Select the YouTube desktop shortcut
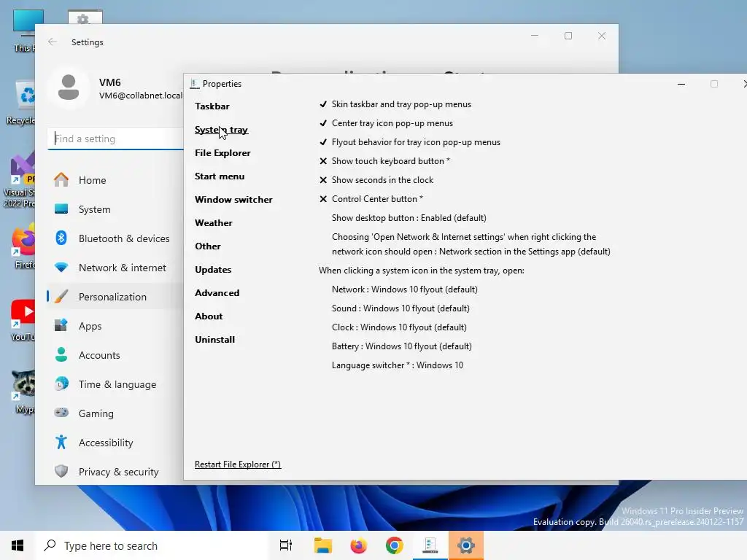747x560 pixels. point(22,320)
